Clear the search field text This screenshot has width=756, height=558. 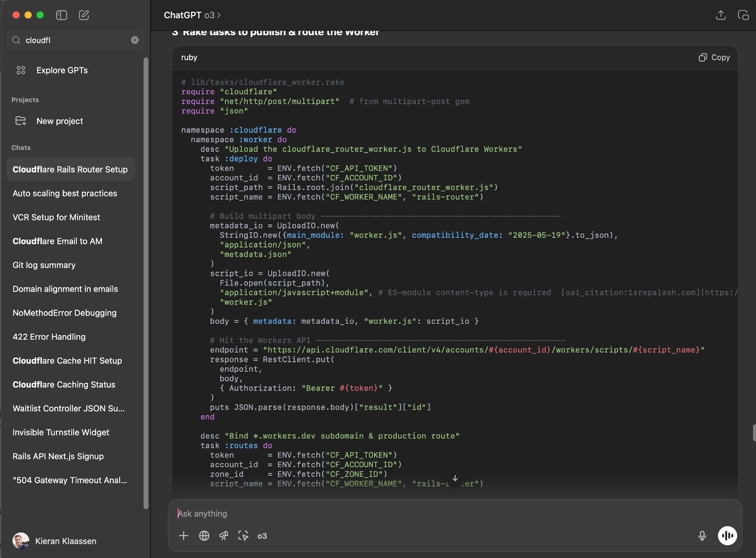click(x=135, y=40)
